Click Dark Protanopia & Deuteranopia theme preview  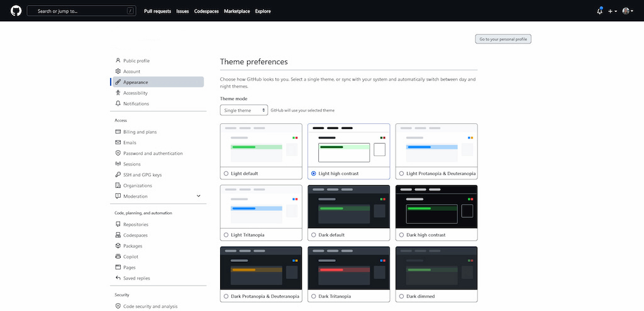click(x=261, y=268)
